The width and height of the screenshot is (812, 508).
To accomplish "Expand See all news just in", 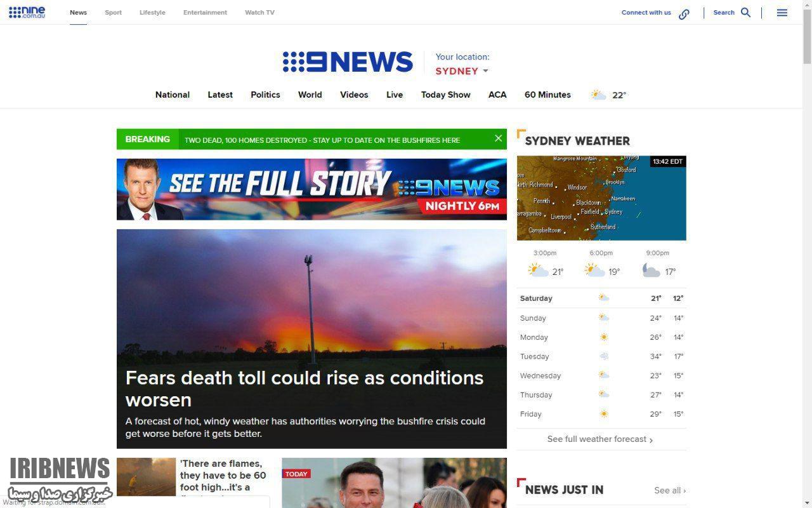I will 669,490.
